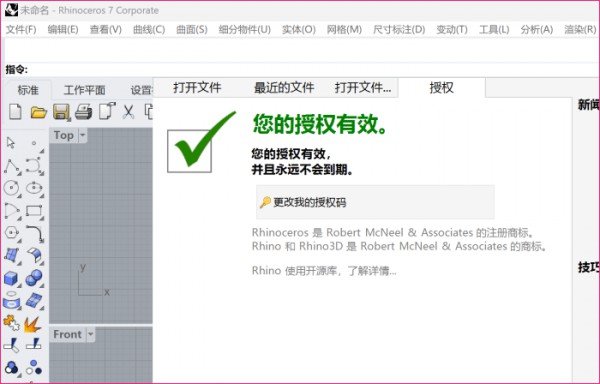Open the 曲面(S) menu
Viewport: 600px width, 384px height.
coord(192,29)
